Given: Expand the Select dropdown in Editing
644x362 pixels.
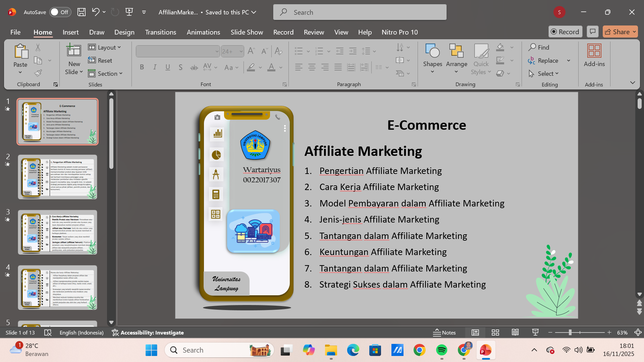Looking at the screenshot, I should click(544, 73).
